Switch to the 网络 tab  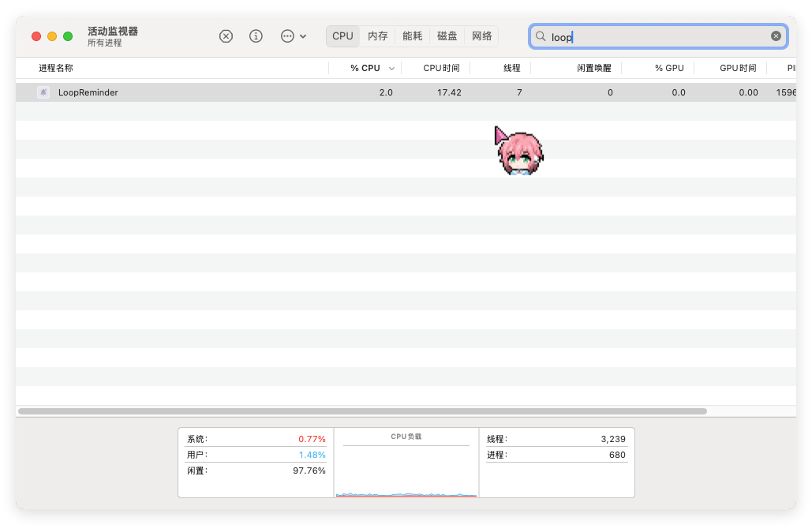coord(481,36)
